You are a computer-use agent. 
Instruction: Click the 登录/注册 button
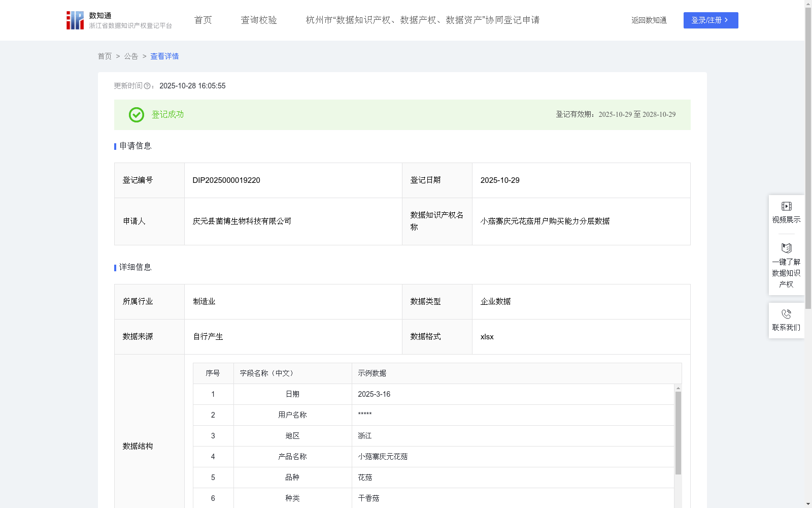pos(710,20)
